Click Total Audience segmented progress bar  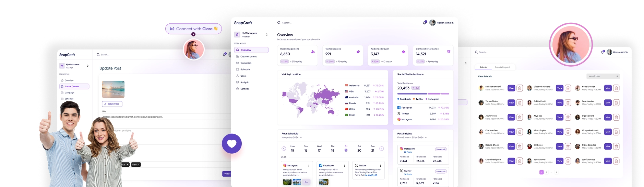423,93
